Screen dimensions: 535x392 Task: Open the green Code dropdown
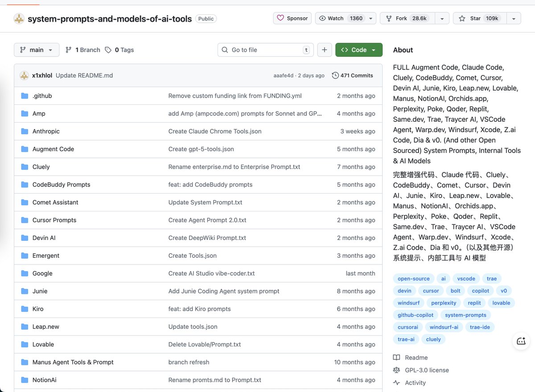[x=359, y=50]
